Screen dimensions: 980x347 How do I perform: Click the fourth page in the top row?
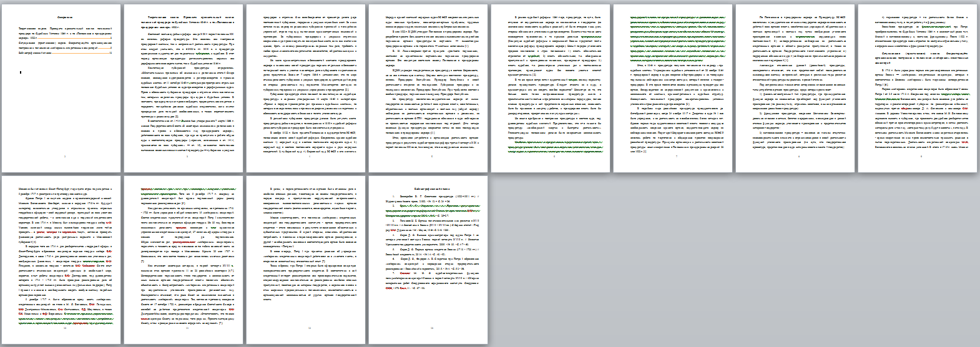pos(428,89)
